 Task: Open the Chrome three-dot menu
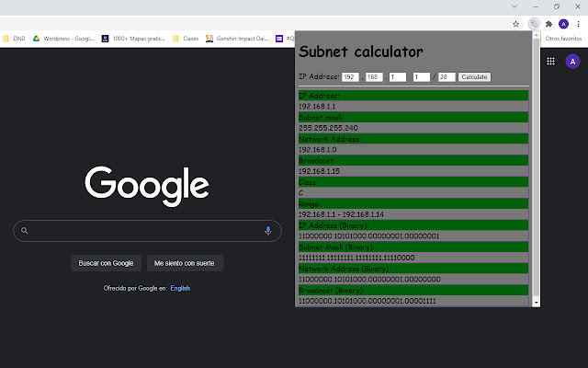coord(578,24)
